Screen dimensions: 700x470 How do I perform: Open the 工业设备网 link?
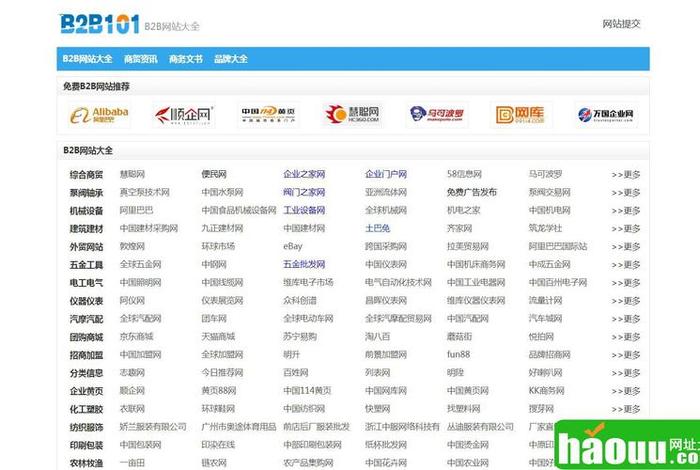pyautogui.click(x=304, y=210)
